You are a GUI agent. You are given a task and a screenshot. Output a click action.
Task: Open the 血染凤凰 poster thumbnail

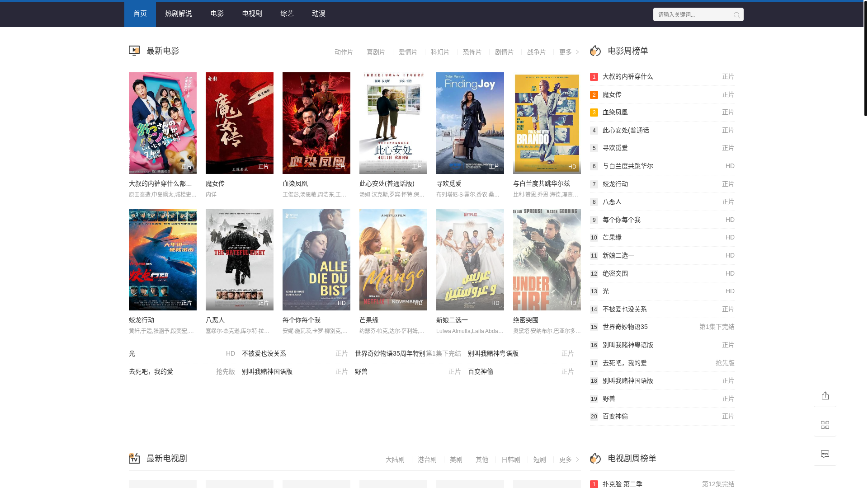(316, 123)
